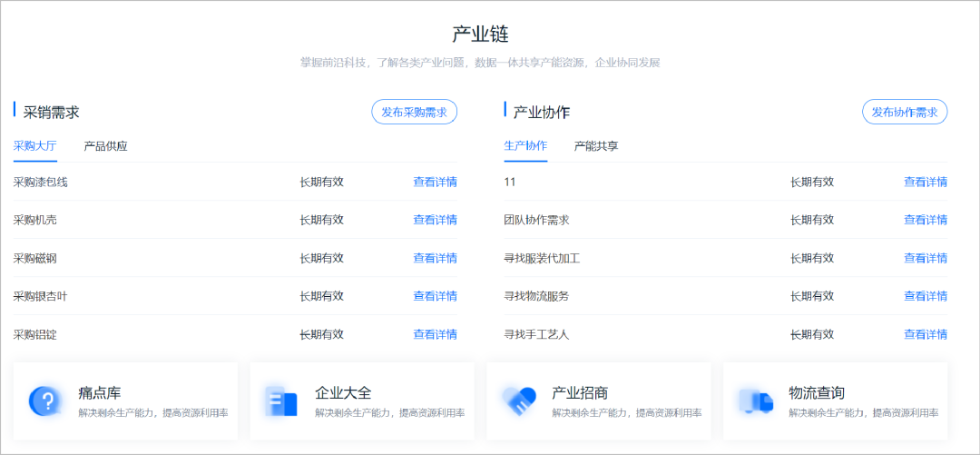Select the 团队协作需求 entry text

(536, 220)
